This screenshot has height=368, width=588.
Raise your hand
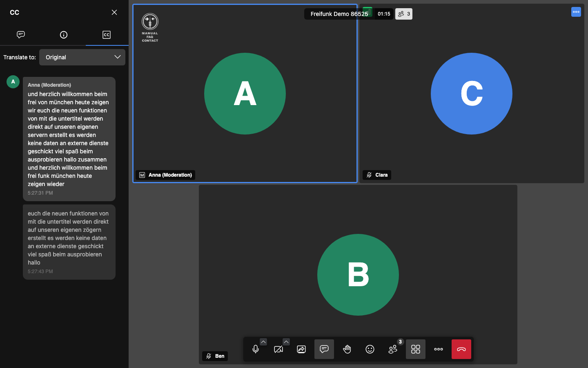coord(347,349)
